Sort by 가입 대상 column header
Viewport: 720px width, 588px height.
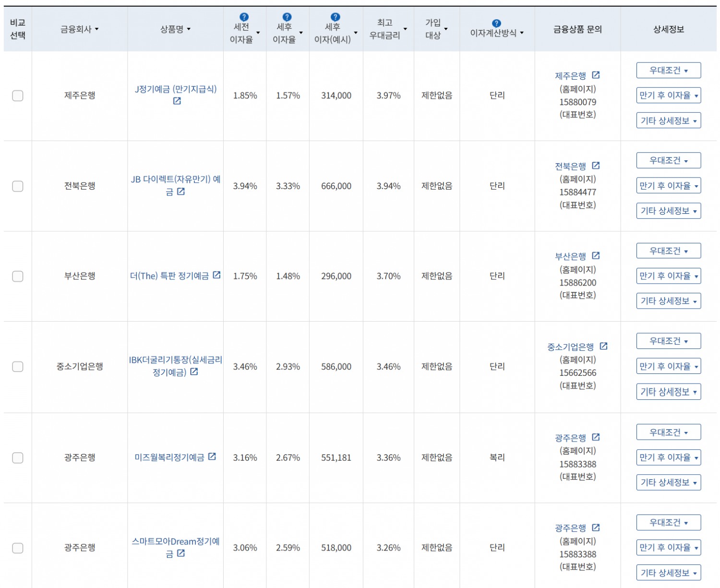(x=436, y=29)
